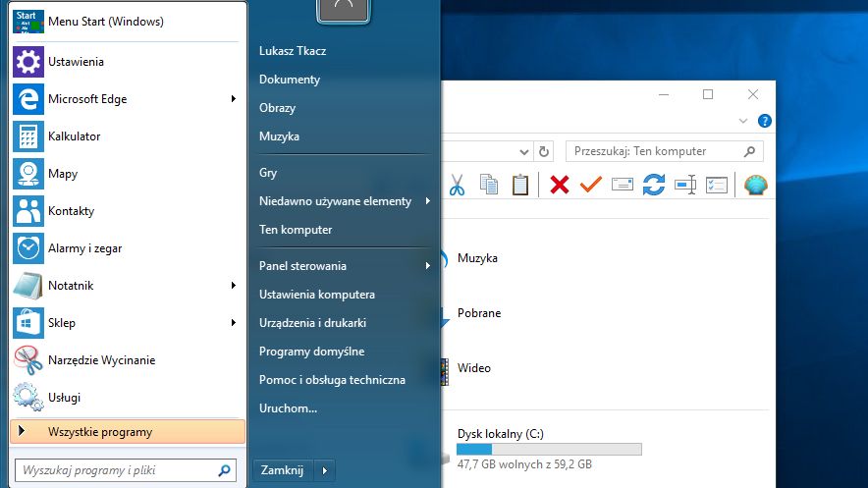This screenshot has width=868, height=488.
Task: Open Microsoft Edge icon
Action: point(28,99)
